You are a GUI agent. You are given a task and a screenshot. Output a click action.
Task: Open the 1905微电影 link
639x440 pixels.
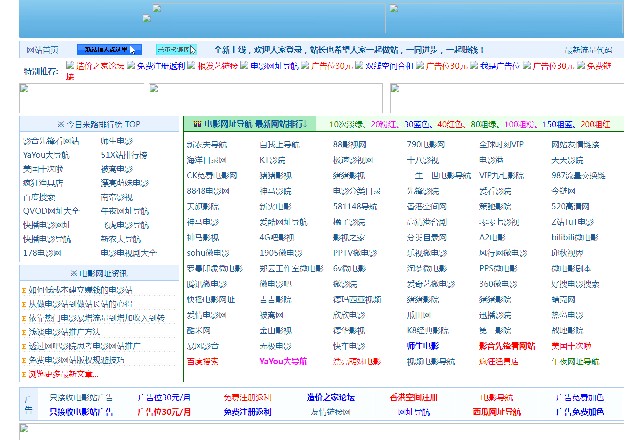281,253
